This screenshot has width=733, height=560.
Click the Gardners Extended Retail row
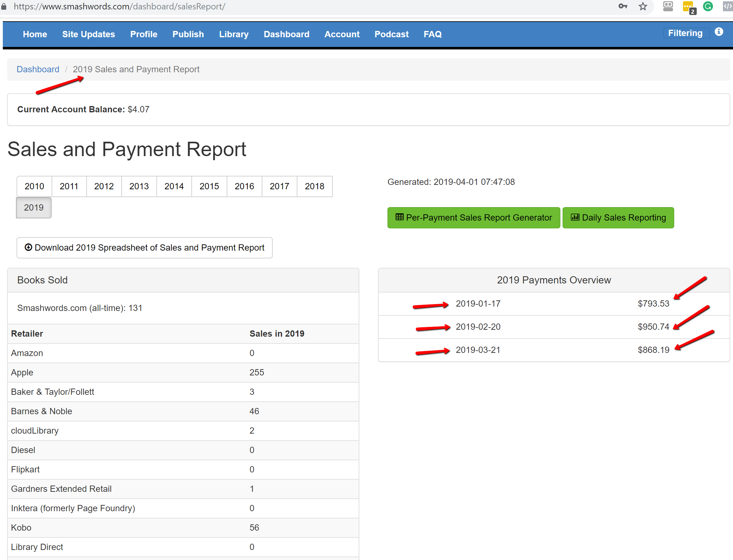(x=183, y=489)
